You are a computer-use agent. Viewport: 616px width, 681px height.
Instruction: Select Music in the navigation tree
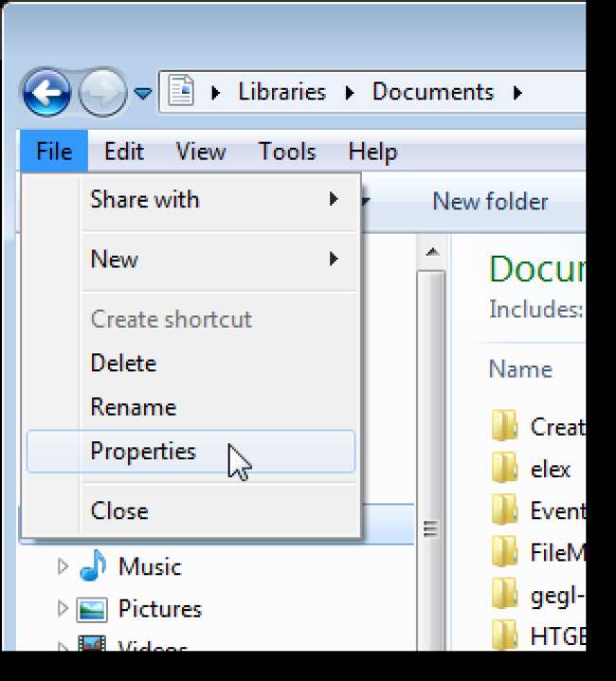(x=150, y=567)
